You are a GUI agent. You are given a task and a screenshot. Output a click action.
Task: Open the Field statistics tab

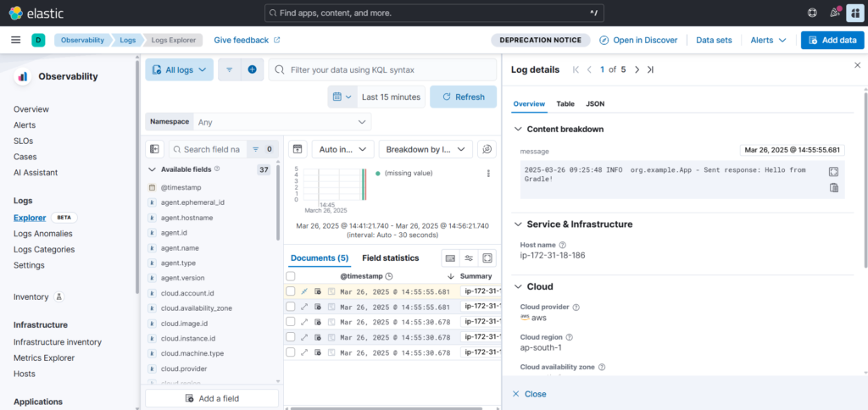390,258
